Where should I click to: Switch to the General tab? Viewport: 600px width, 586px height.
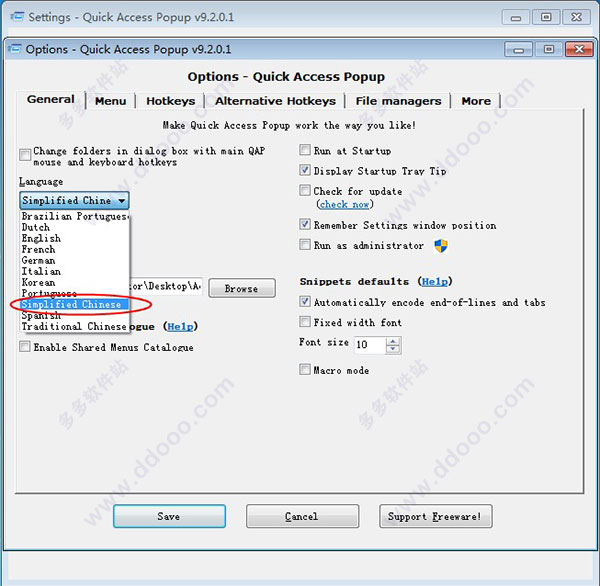[x=51, y=100]
